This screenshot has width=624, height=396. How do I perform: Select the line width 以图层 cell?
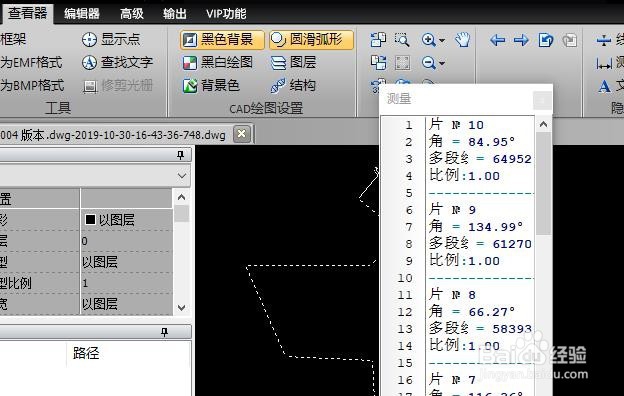pyautogui.click(x=127, y=304)
